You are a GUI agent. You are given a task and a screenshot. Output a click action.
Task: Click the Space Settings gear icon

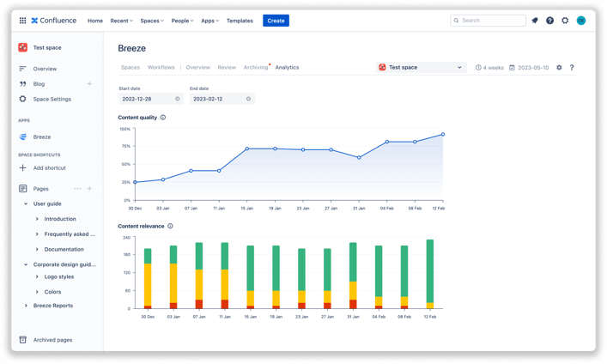click(x=22, y=99)
